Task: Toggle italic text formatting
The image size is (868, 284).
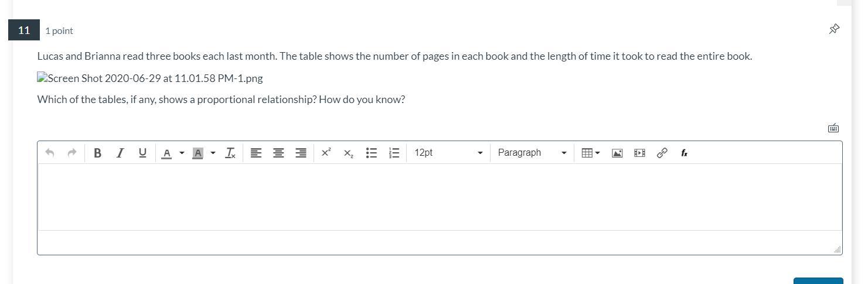Action: click(x=120, y=153)
